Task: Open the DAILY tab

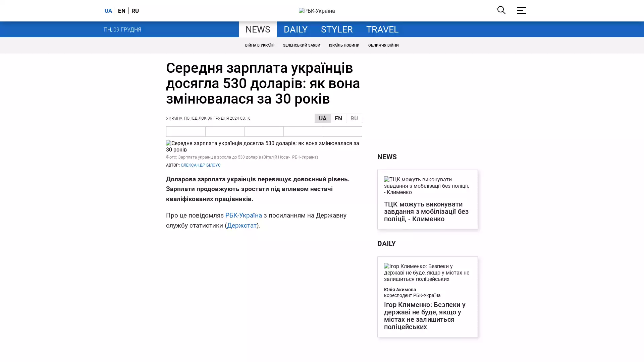Action: [x=296, y=29]
